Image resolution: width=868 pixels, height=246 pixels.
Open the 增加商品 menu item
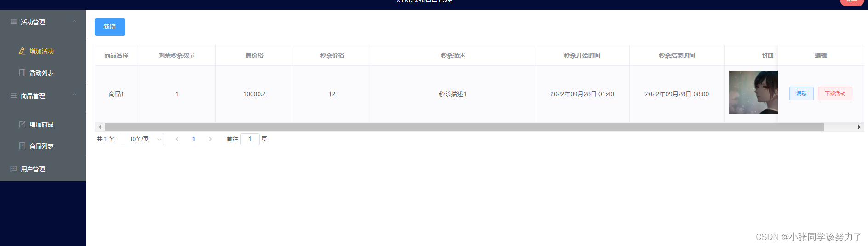pos(43,124)
